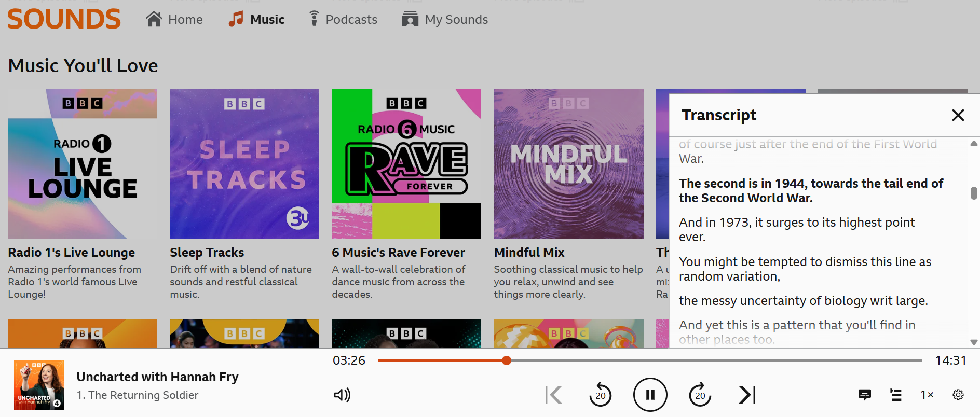Open the play queue list icon

point(896,395)
